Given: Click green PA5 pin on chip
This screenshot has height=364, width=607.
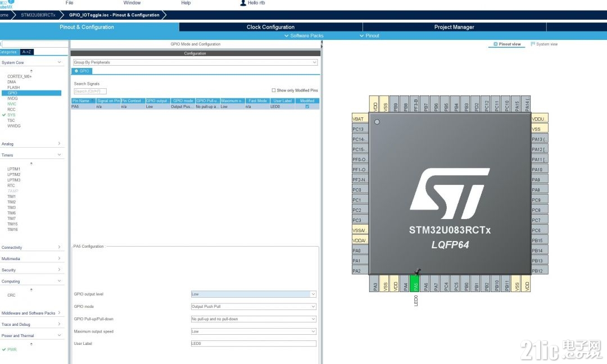Looking at the screenshot, I should [x=414, y=283].
